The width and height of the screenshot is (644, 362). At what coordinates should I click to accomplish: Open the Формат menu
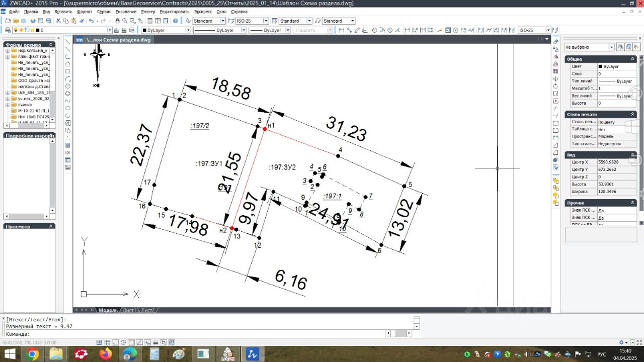tap(85, 11)
